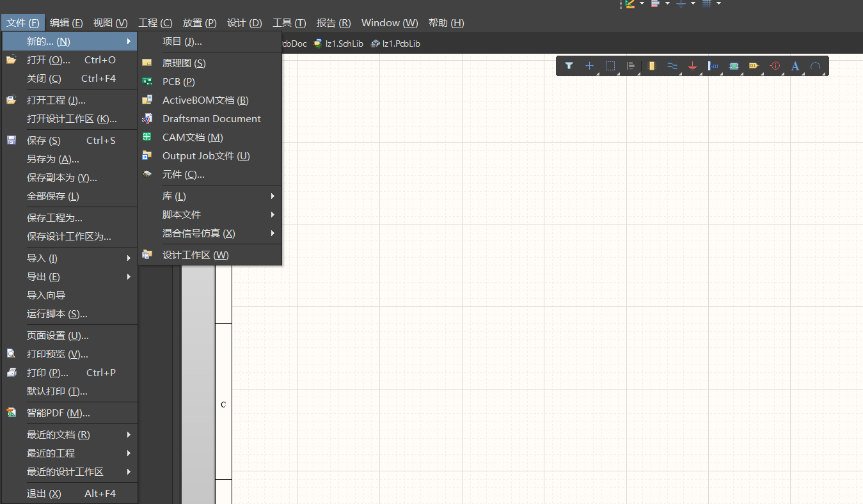Open the partially visible cbDoc document tab
This screenshot has width=863, height=504.
click(292, 43)
